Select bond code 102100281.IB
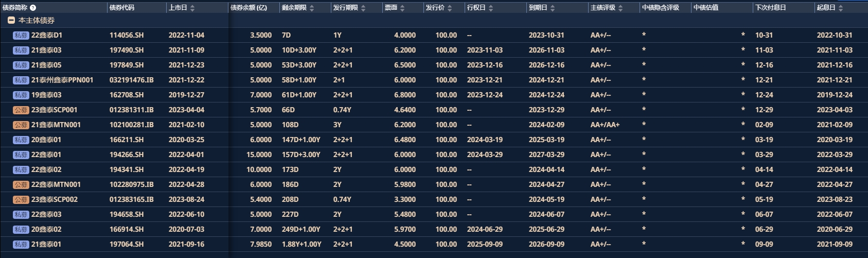This screenshot has height=258, width=868. pos(131,125)
